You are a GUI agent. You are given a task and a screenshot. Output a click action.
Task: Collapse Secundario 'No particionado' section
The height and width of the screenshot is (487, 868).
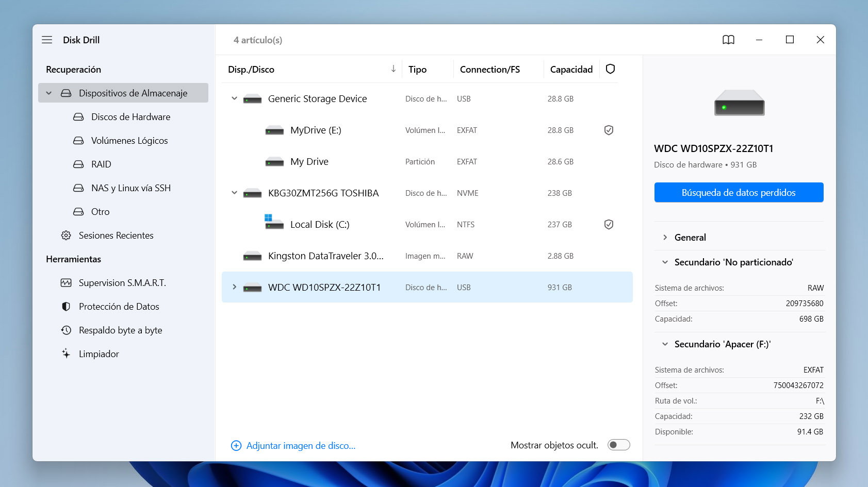coord(665,262)
